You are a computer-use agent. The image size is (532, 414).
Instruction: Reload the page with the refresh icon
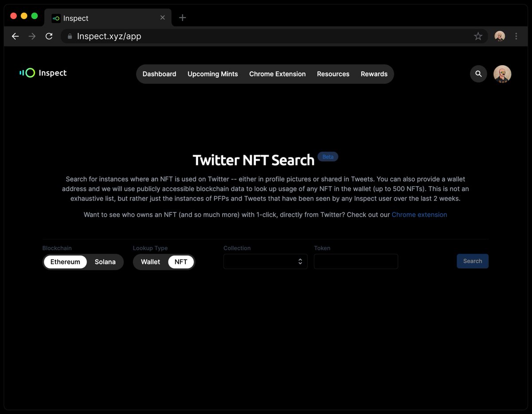49,36
